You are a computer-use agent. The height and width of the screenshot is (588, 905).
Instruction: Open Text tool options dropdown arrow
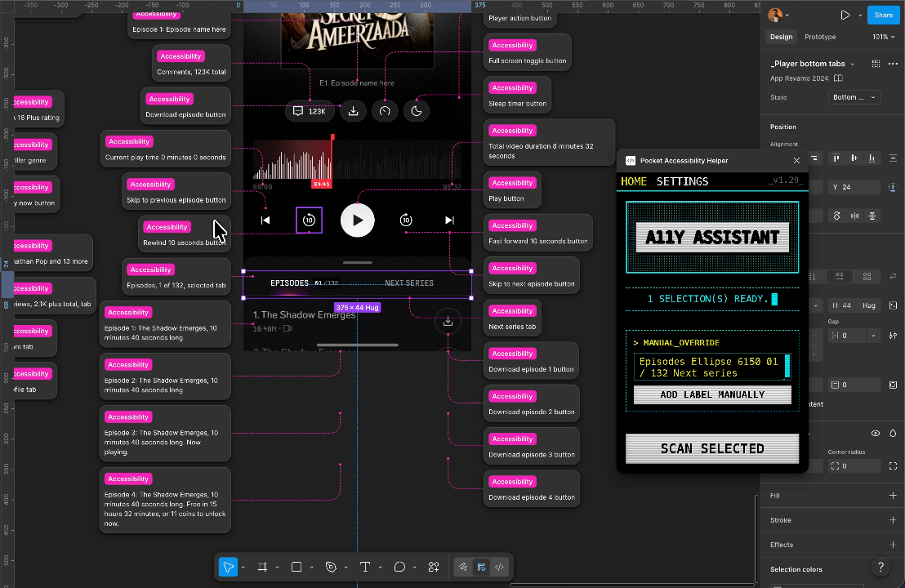pos(380,568)
